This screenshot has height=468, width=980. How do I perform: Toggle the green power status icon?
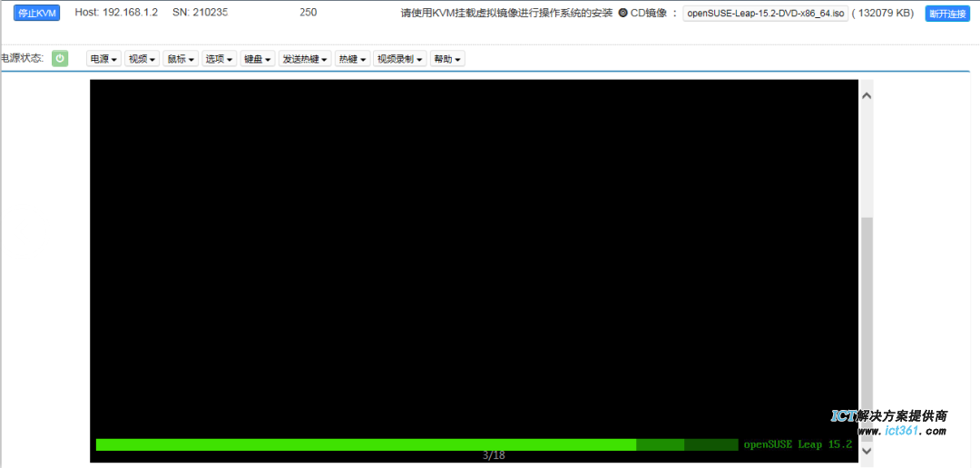60,59
